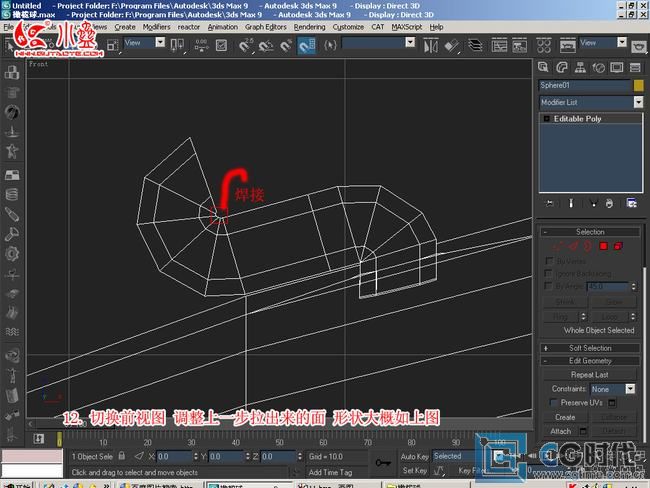650x488 pixels.
Task: Open the Render Scene dialog icon
Action: click(x=568, y=45)
